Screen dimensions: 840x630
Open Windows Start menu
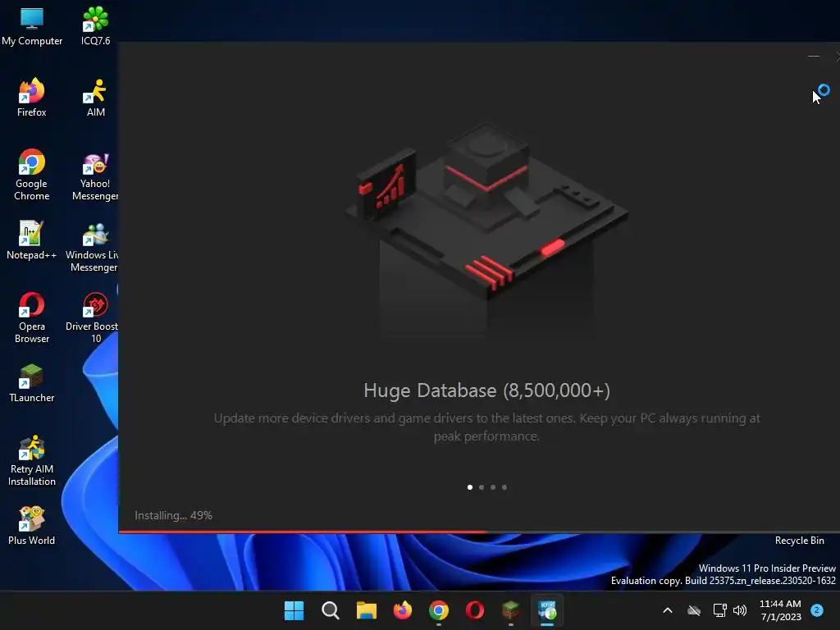pyautogui.click(x=294, y=610)
